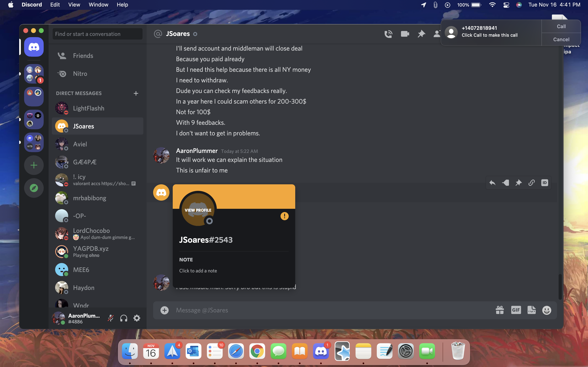The width and height of the screenshot is (588, 367).
Task: Open Explore Public Servers compass icon
Action: pos(34,188)
